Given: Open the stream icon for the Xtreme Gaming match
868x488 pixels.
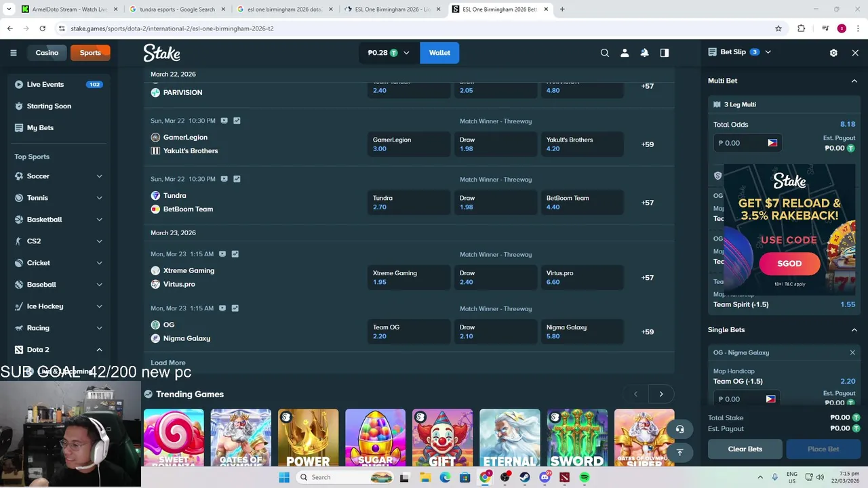Looking at the screenshot, I should (222, 253).
